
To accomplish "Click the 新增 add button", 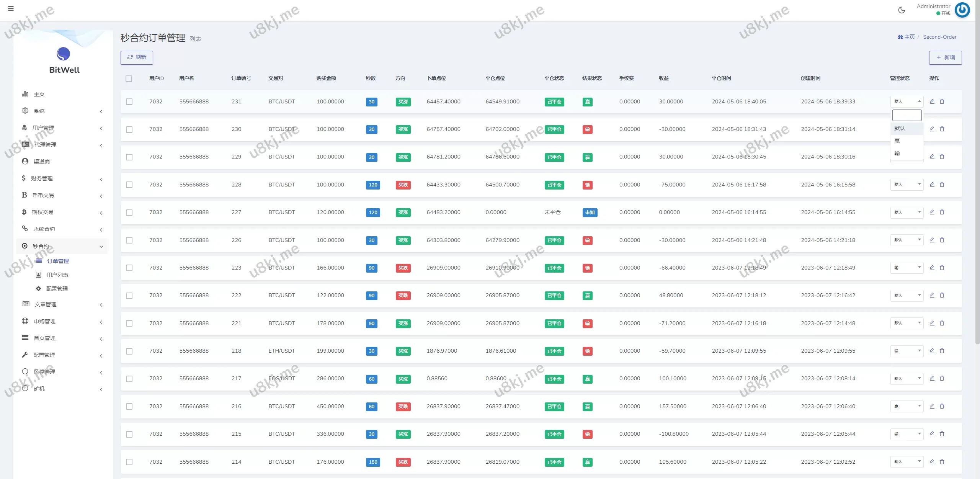I will 945,57.
